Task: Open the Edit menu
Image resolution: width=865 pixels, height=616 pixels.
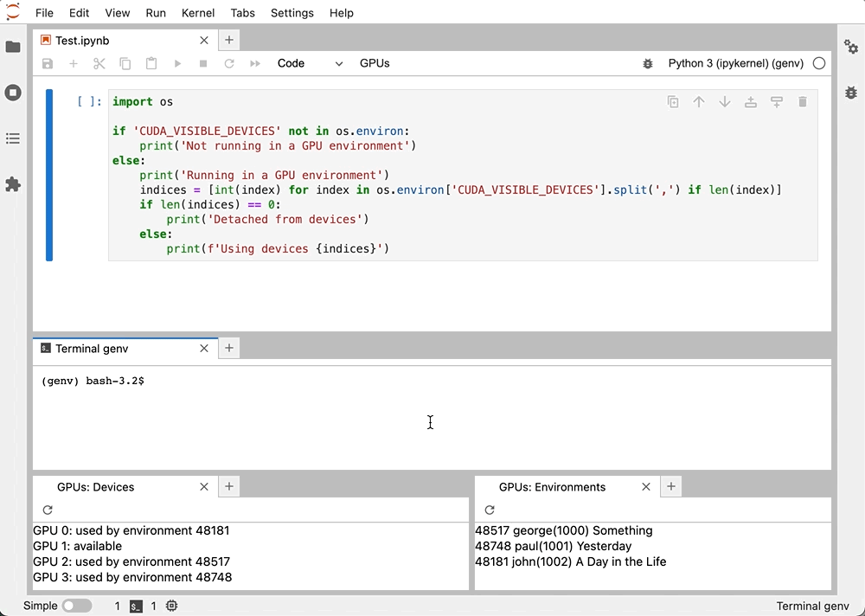Action: (79, 13)
